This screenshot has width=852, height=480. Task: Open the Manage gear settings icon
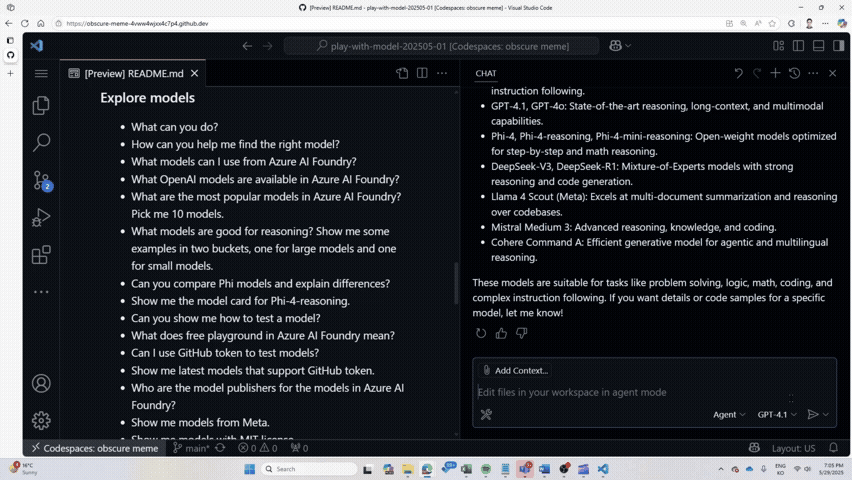[x=41, y=420]
